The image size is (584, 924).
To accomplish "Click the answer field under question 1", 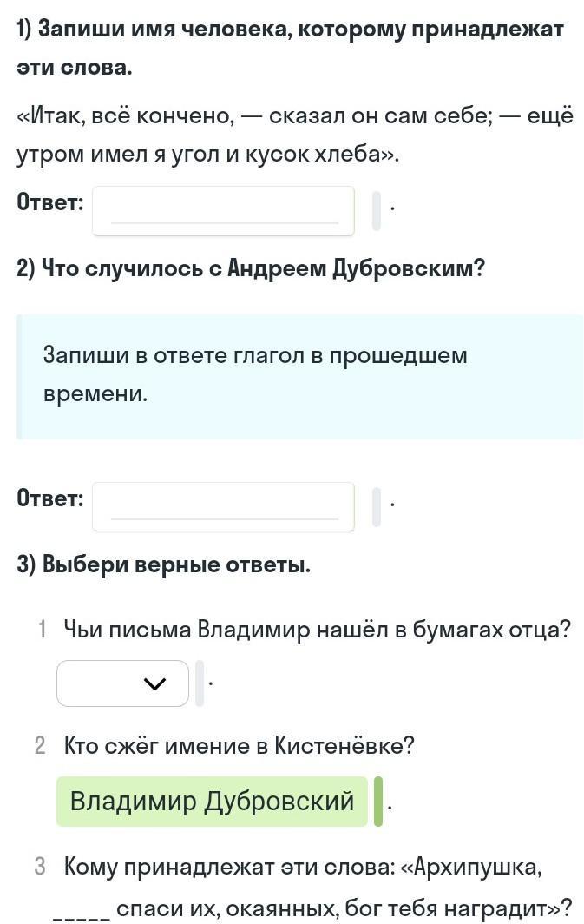I will (x=223, y=210).
